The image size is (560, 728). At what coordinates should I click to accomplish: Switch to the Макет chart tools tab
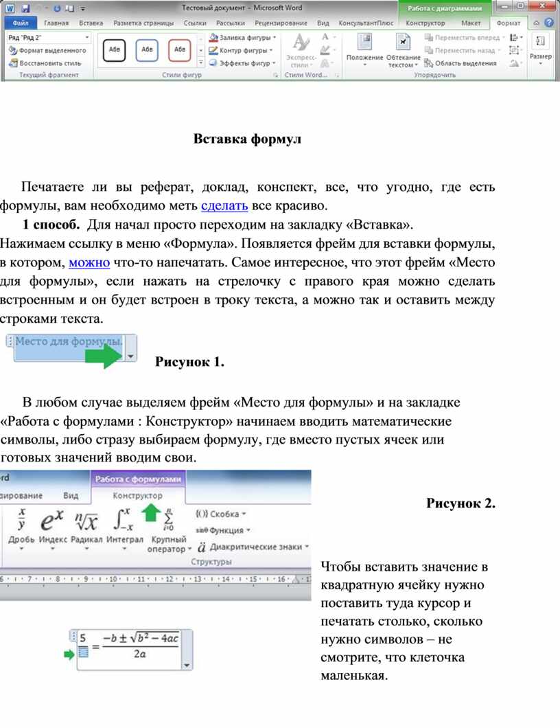pos(471,23)
